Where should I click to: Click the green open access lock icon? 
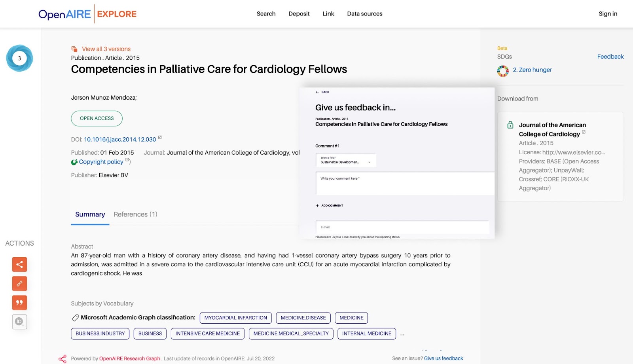pyautogui.click(x=510, y=125)
